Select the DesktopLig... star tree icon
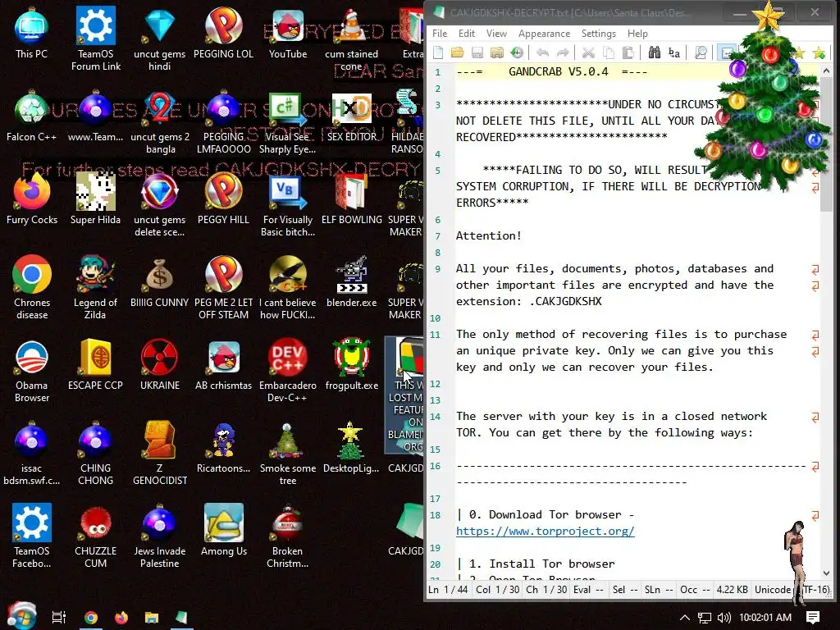 tap(351, 448)
